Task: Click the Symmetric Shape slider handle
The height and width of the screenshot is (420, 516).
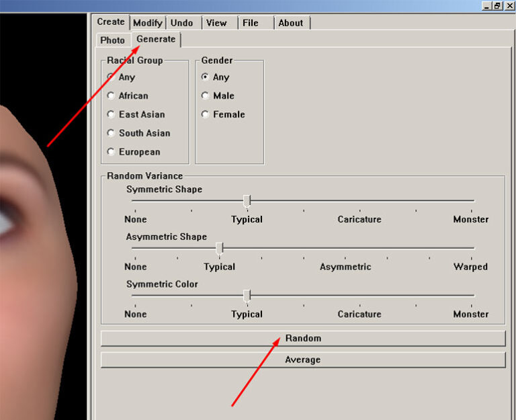Action: tap(247, 200)
